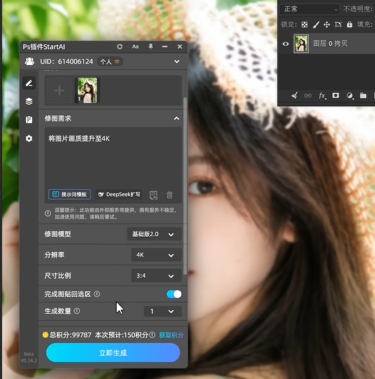Click lock image pixels brush icon
375x379 pixels.
(316, 25)
